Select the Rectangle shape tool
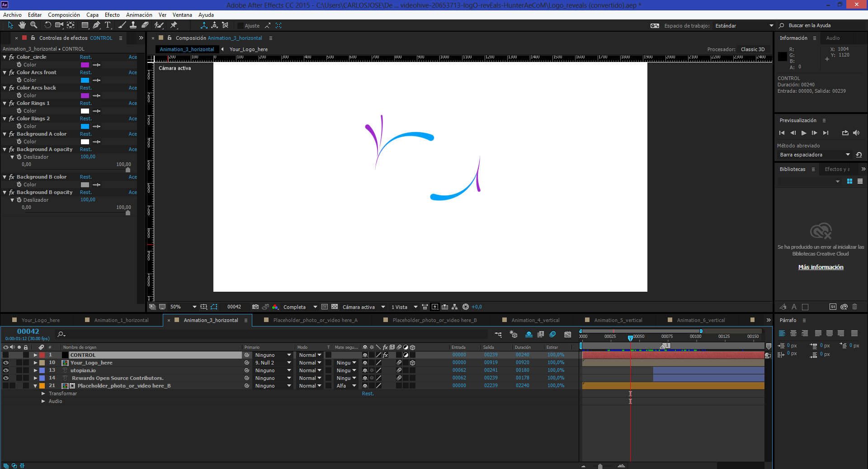 [x=85, y=25]
